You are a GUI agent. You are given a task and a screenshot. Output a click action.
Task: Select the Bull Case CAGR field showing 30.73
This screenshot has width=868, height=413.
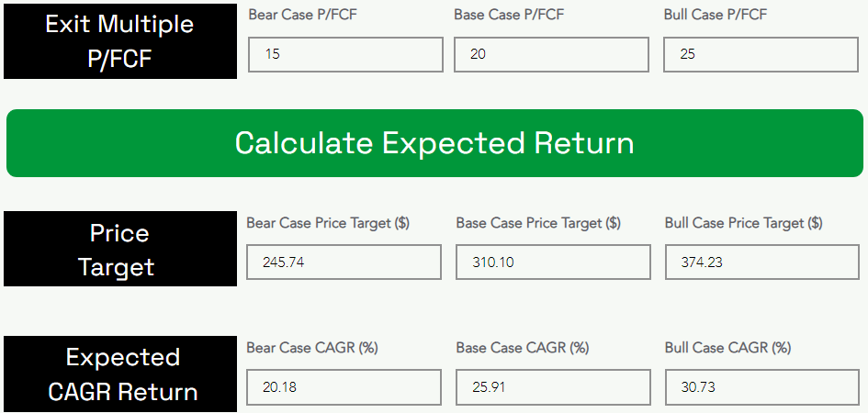pyautogui.click(x=761, y=386)
